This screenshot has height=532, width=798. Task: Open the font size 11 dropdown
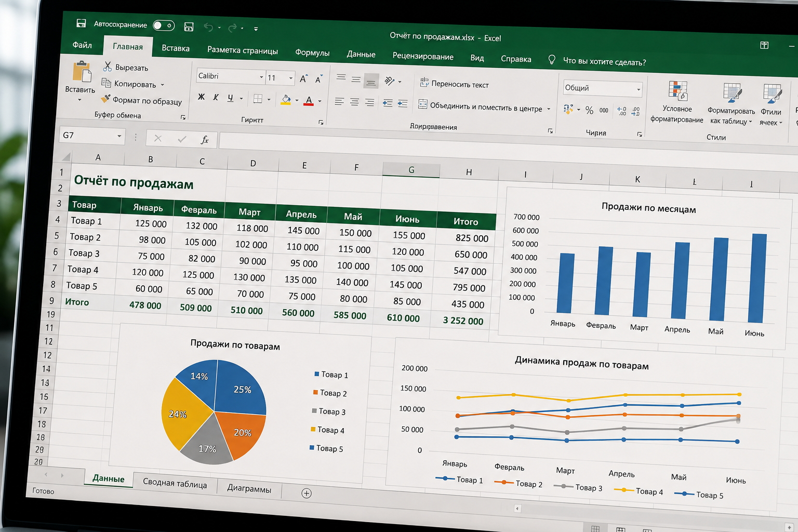coord(290,78)
